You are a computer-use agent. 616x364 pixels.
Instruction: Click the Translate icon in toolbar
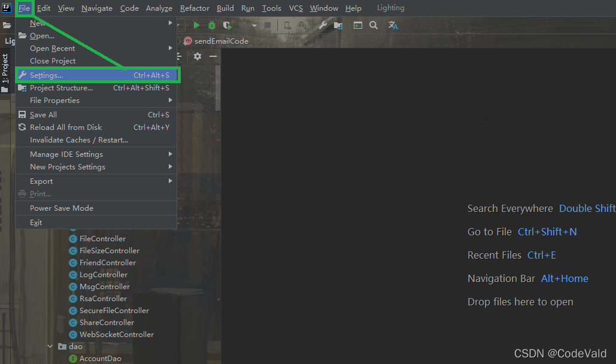tap(393, 26)
